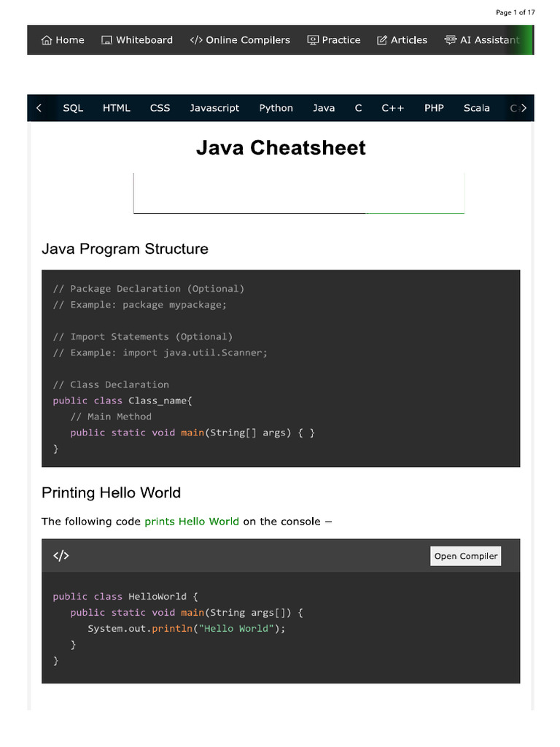The height and width of the screenshot is (747, 560).
Task: Select the HTML tab
Action: click(116, 108)
